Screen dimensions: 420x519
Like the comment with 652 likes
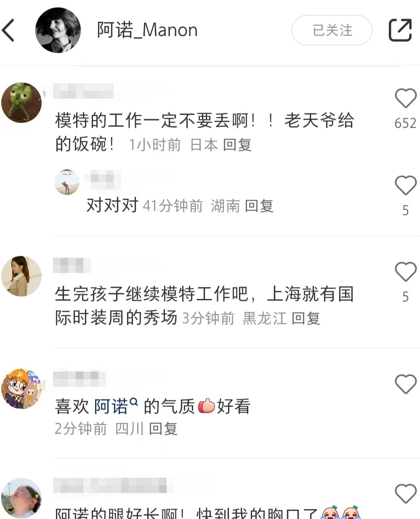coord(405,99)
